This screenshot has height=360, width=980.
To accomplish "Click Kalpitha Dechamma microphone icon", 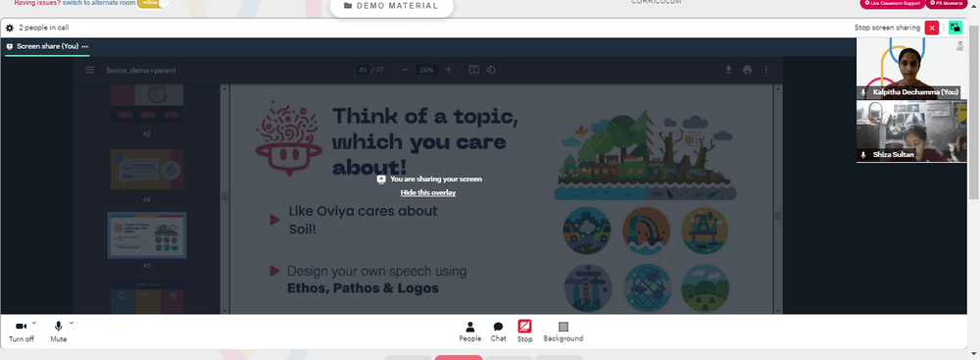I will pos(863,92).
